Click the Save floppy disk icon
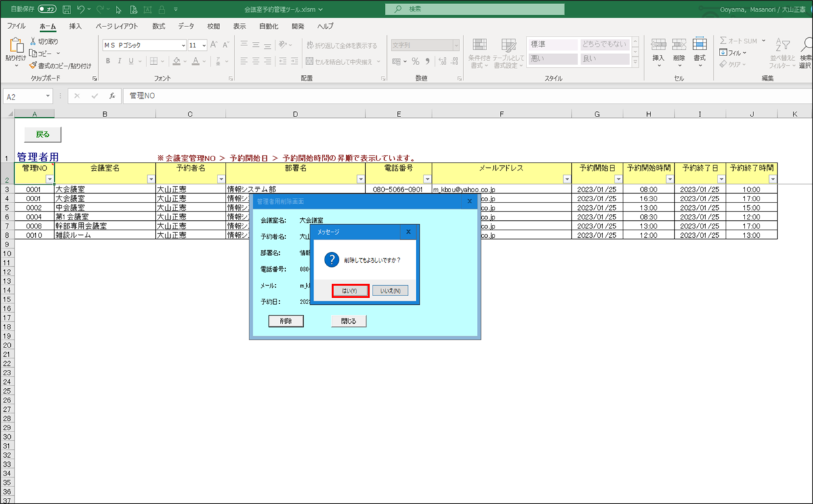813x504 pixels. (66, 10)
